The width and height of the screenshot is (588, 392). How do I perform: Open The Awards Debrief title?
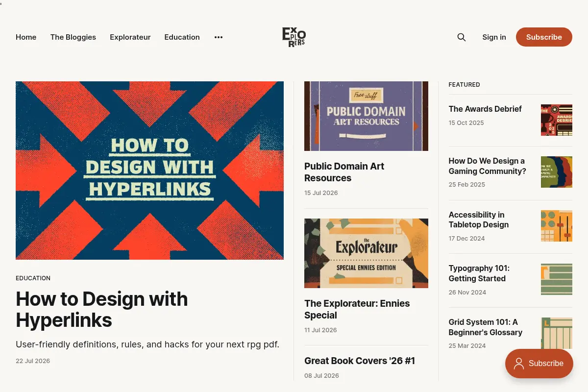click(x=485, y=109)
